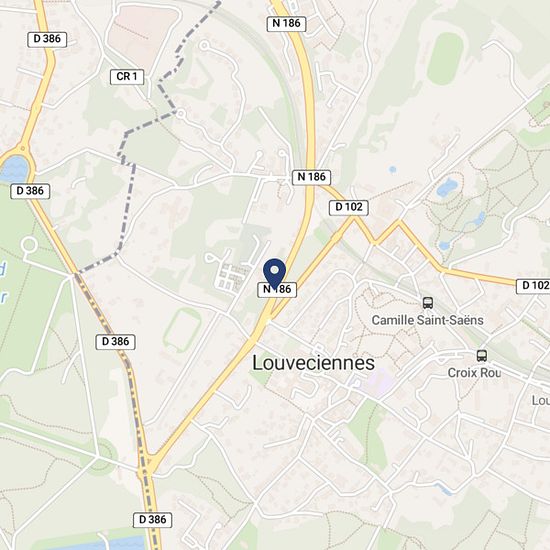Click the D 386 shield near the bottom water basin
The width and height of the screenshot is (550, 550).
click(x=153, y=519)
